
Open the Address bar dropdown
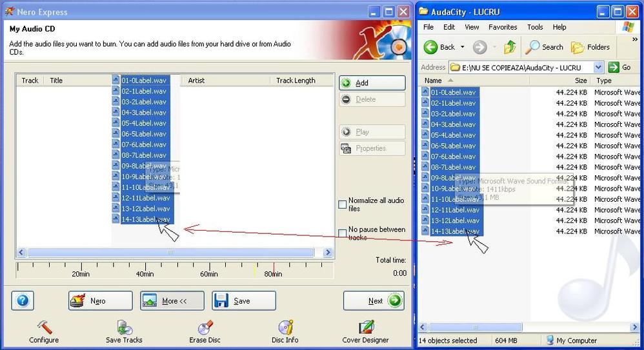click(598, 67)
